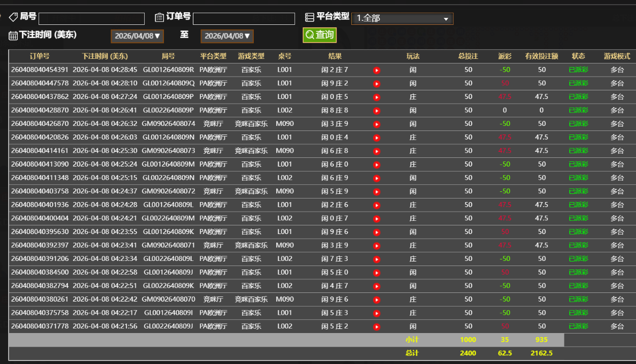Image resolution: width=636 pixels, height=364 pixels.
Task: Open video replay for order 260408040428870
Action: point(377,111)
